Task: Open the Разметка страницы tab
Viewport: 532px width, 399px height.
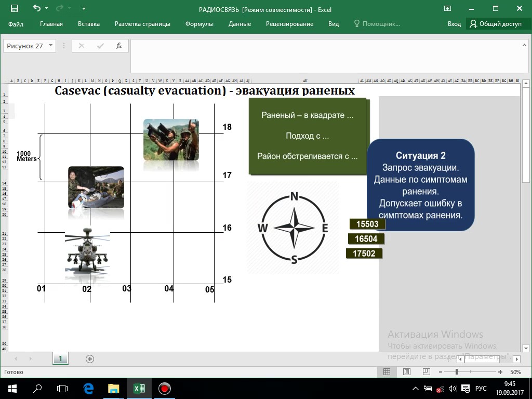Action: [142, 24]
